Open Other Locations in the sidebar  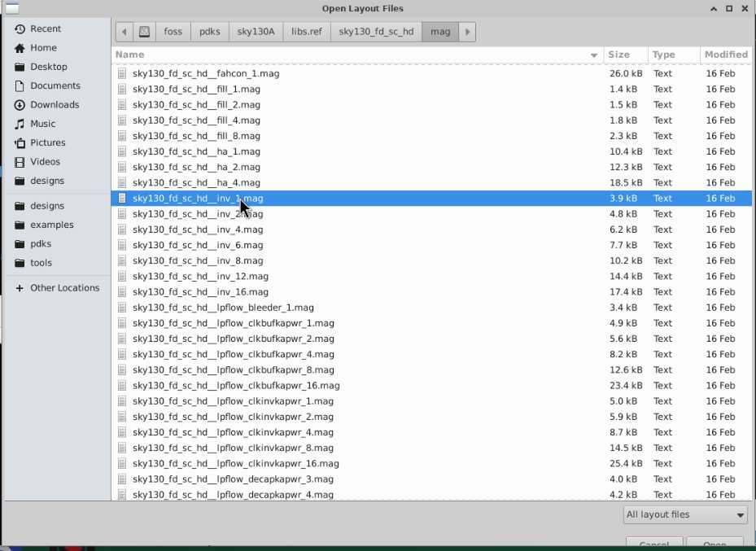(64, 288)
